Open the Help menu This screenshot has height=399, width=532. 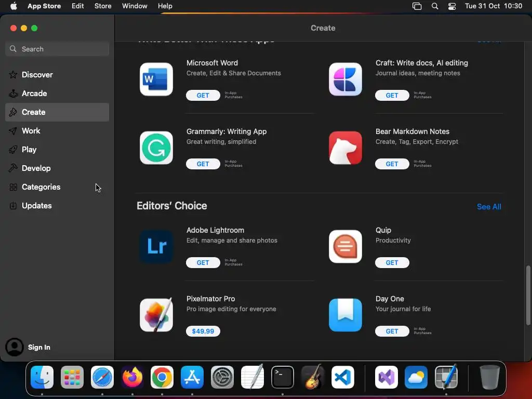coord(165,6)
